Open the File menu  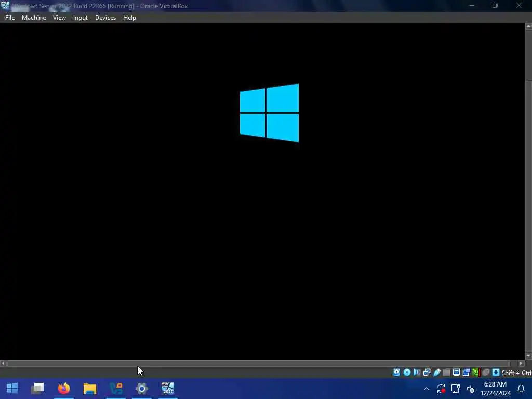tap(10, 18)
